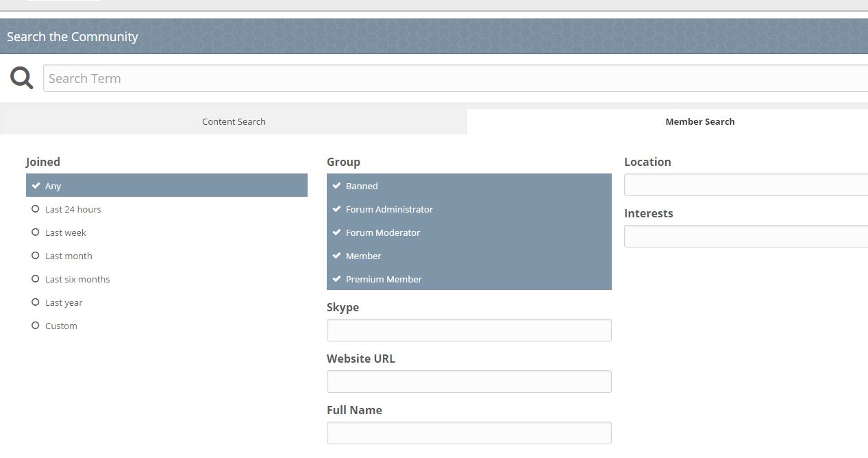The width and height of the screenshot is (868, 458).
Task: Switch to the Content Search tab
Action: (234, 121)
